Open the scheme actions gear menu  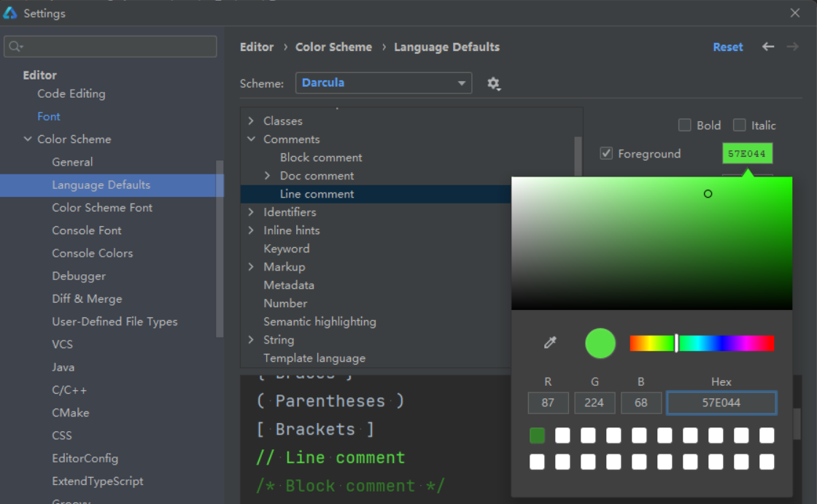493,83
